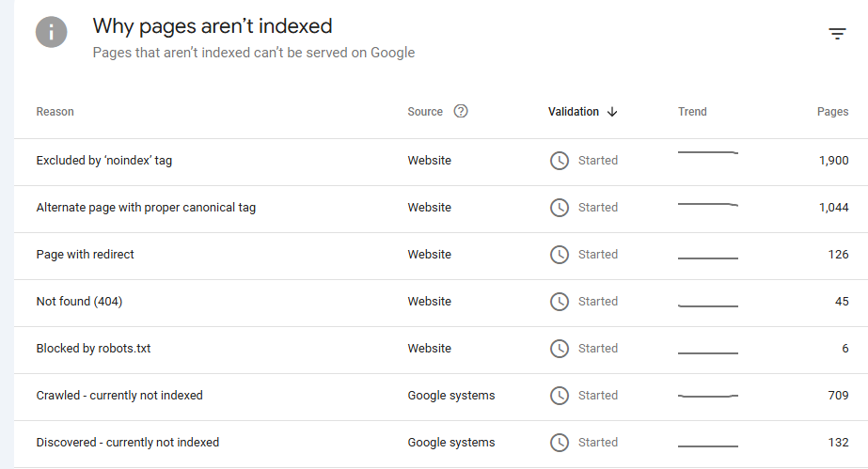
Task: Click clock icon in 'noindex' tag row
Action: coord(560,161)
